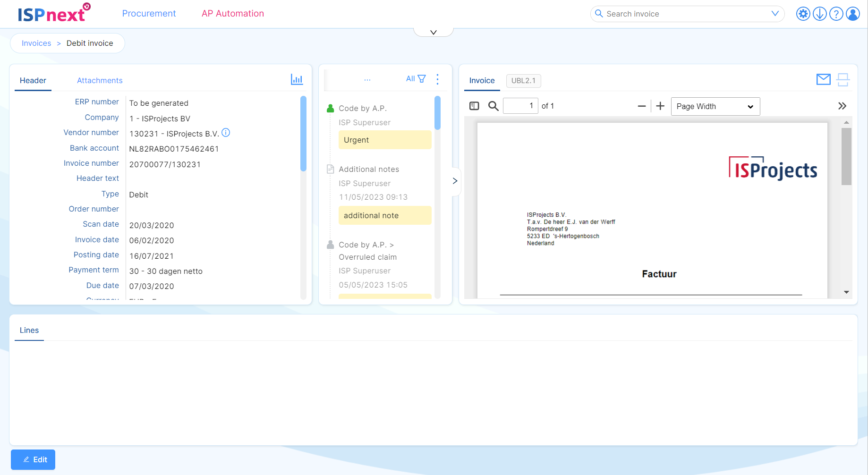Zoom in the PDF with plus button

pyautogui.click(x=660, y=106)
